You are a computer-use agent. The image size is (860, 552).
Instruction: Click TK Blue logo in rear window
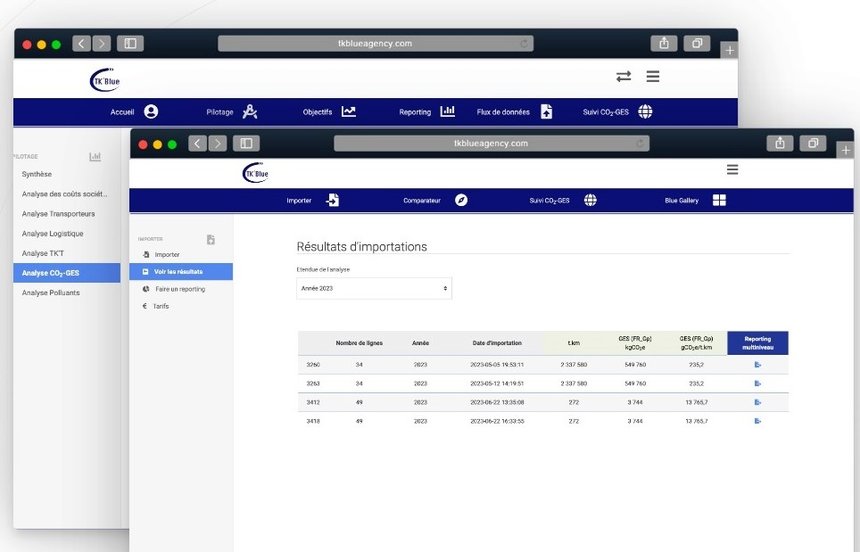click(x=104, y=80)
